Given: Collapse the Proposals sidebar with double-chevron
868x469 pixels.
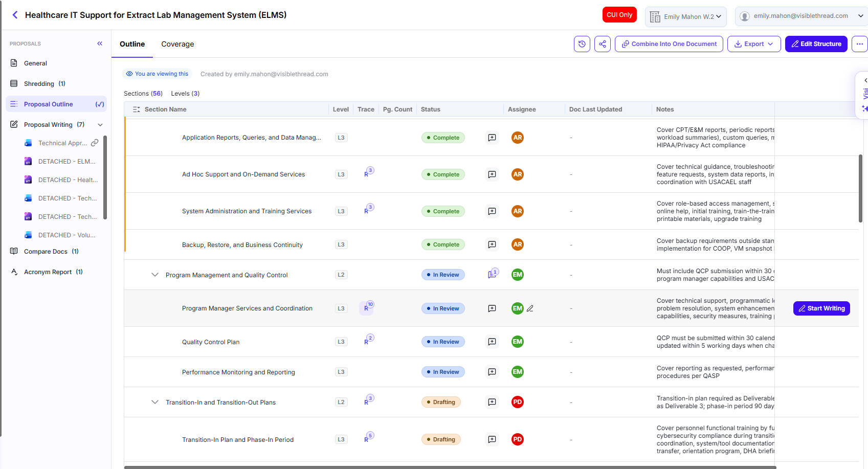Looking at the screenshot, I should point(100,43).
